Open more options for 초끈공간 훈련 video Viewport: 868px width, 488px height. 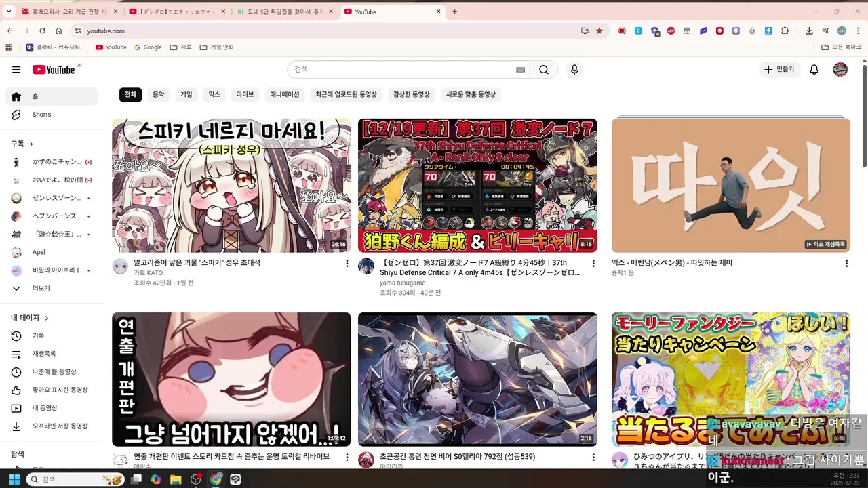tap(593, 457)
